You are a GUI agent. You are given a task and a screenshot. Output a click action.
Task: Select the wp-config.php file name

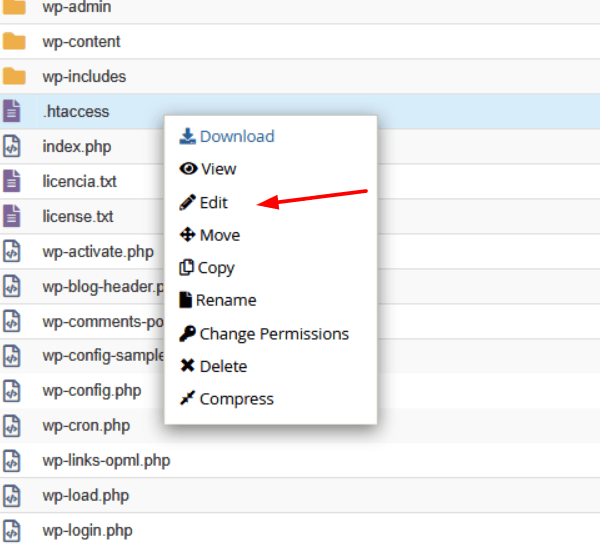click(x=92, y=391)
